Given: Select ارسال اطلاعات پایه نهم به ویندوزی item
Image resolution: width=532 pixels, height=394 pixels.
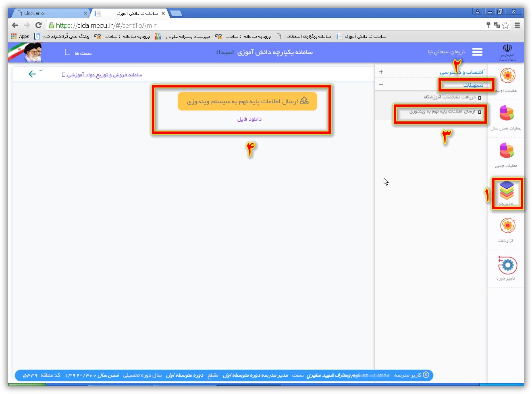Looking at the screenshot, I should pyautogui.click(x=442, y=111).
